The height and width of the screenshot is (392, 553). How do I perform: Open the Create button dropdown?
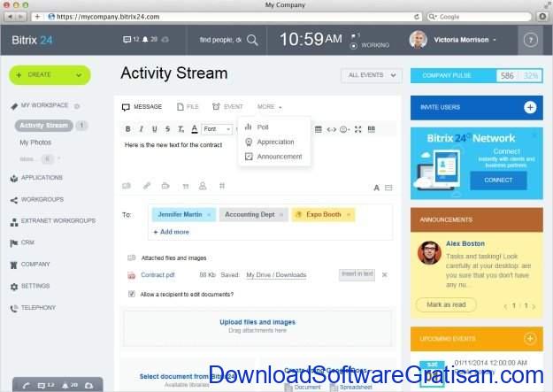click(79, 75)
